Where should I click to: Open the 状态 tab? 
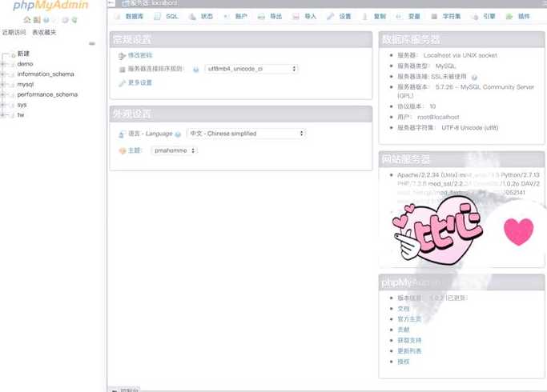[x=201, y=16]
